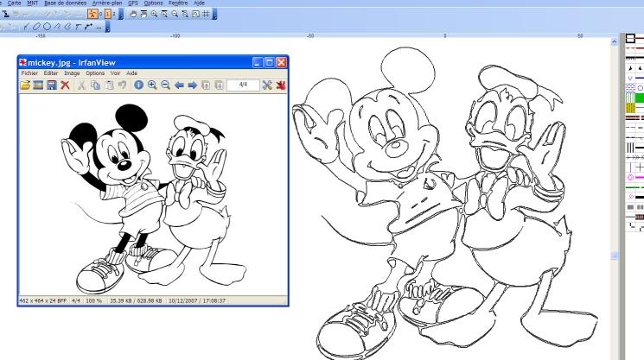Image resolution: width=644 pixels, height=360 pixels.
Task: Select the blue wavy water symbol
Action: (630, 88)
